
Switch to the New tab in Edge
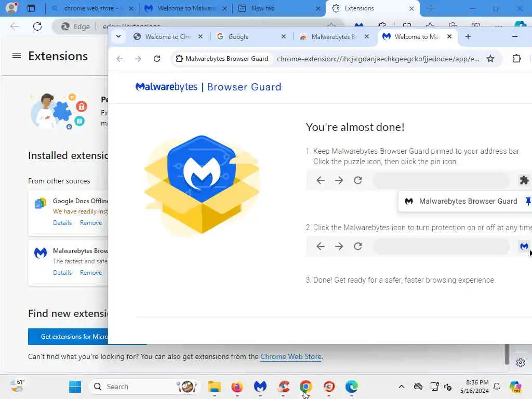(x=278, y=8)
